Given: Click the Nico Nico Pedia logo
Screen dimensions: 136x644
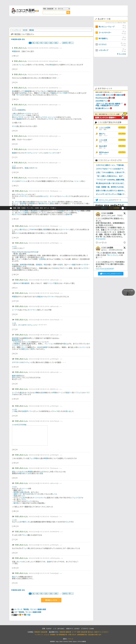Looking at the screenshot, I should pos(25,11).
